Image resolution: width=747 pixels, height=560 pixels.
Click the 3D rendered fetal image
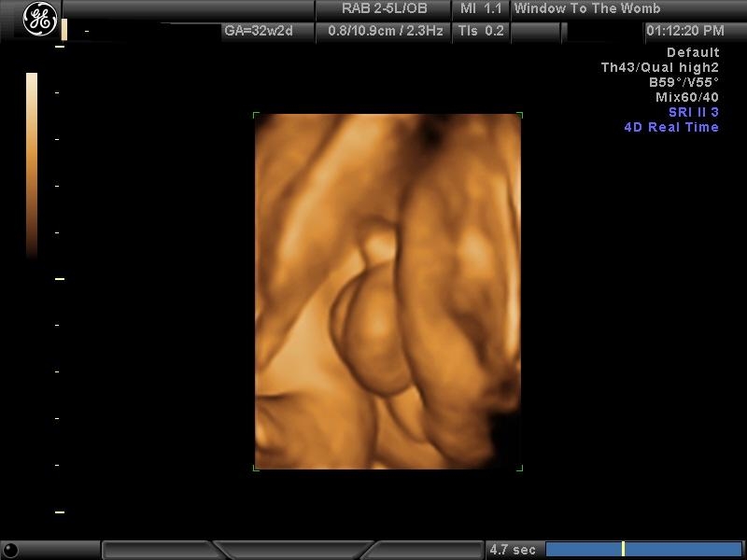[388, 291]
